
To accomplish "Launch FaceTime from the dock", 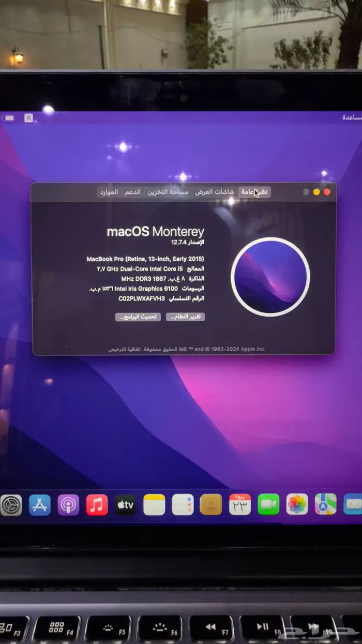I will pyautogui.click(x=268, y=504).
